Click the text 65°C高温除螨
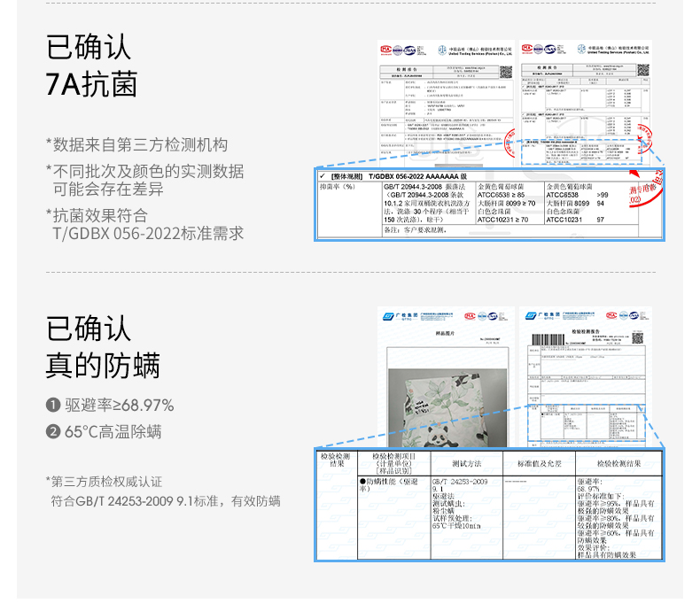This screenshot has width=700, height=611. pos(113,432)
